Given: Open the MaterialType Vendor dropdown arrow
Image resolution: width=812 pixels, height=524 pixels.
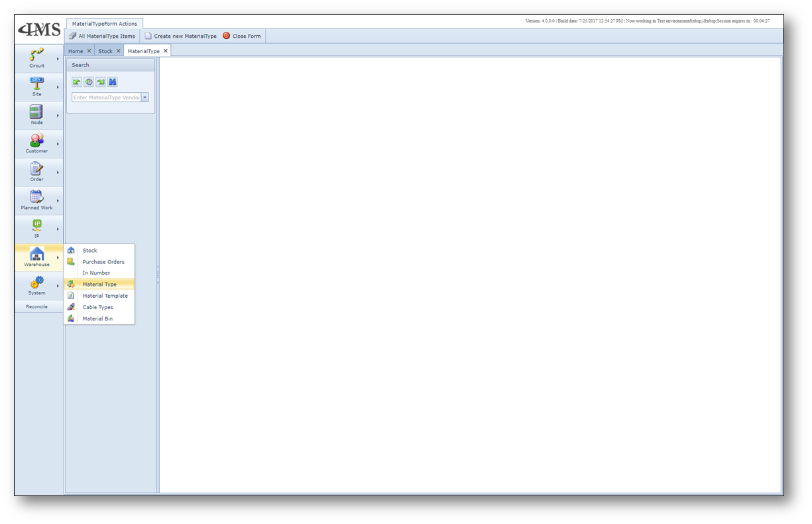Looking at the screenshot, I should (145, 98).
